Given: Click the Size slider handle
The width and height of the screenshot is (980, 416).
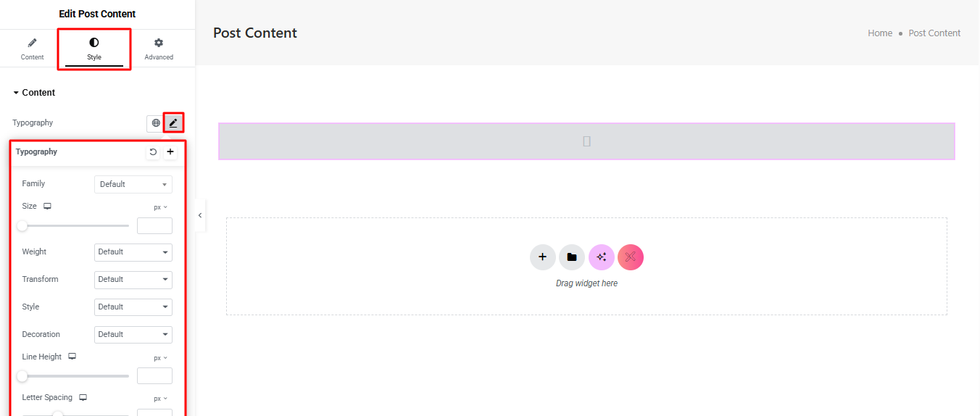Looking at the screenshot, I should click(22, 226).
